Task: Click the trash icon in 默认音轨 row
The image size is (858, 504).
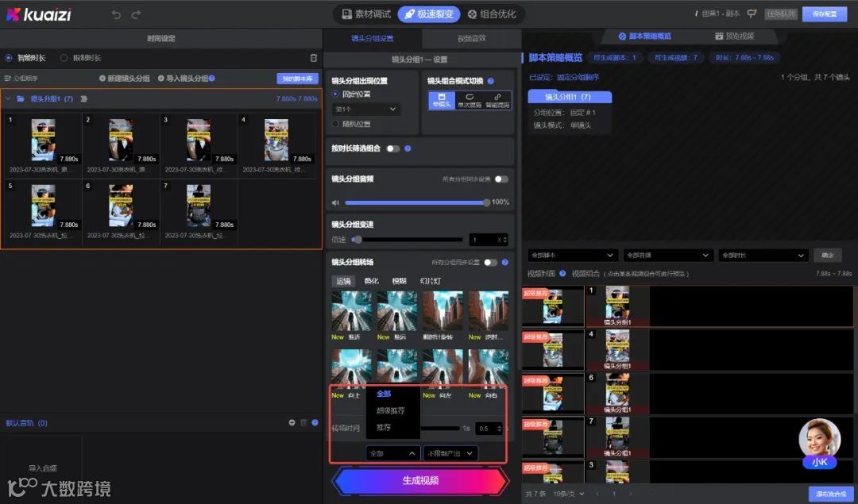Action: tap(303, 422)
